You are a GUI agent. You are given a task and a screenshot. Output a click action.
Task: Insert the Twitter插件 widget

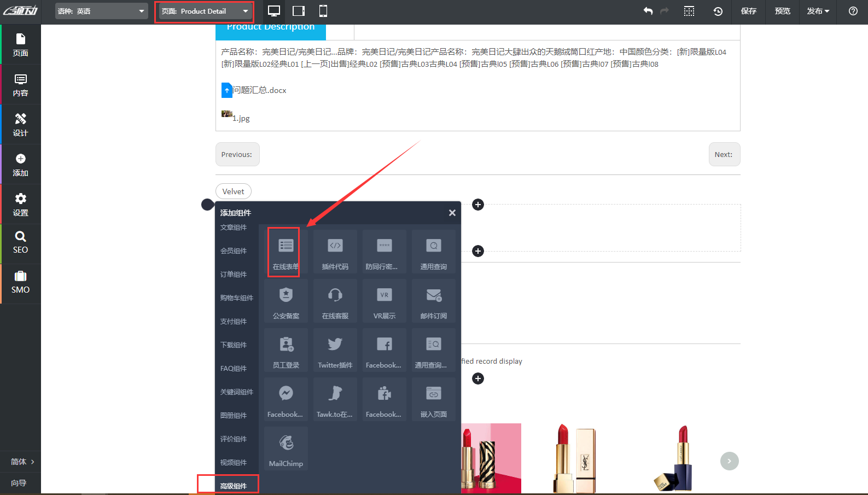pyautogui.click(x=335, y=350)
